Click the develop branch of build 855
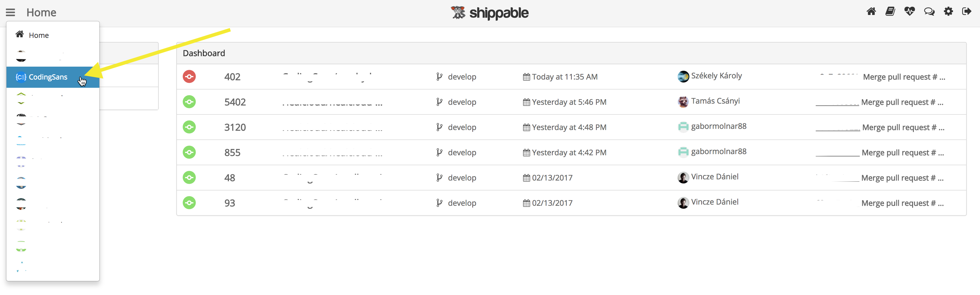980x295 pixels. point(461,153)
